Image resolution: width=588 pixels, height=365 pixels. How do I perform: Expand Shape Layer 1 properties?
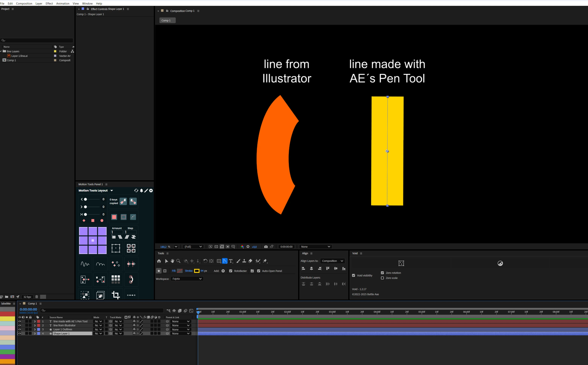(x=35, y=334)
